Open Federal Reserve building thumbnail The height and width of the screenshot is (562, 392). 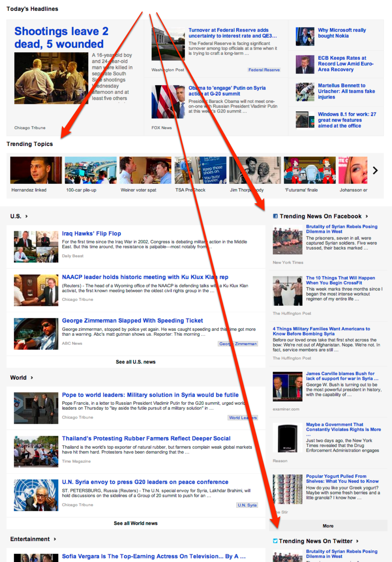click(168, 44)
